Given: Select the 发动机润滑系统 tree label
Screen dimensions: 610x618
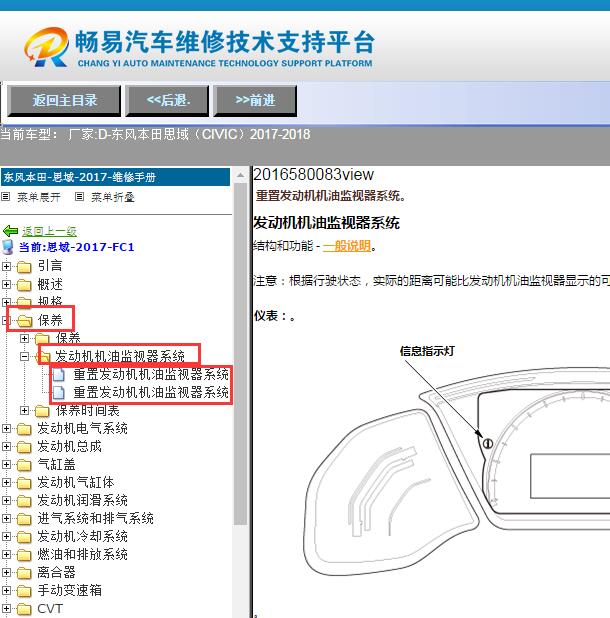Looking at the screenshot, I should pyautogui.click(x=82, y=501).
